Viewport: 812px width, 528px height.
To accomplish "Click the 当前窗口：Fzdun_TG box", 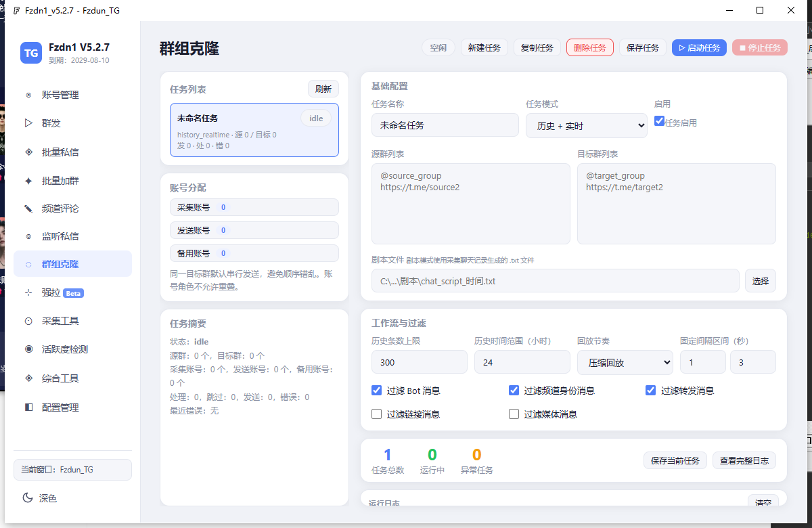I will [x=72, y=470].
